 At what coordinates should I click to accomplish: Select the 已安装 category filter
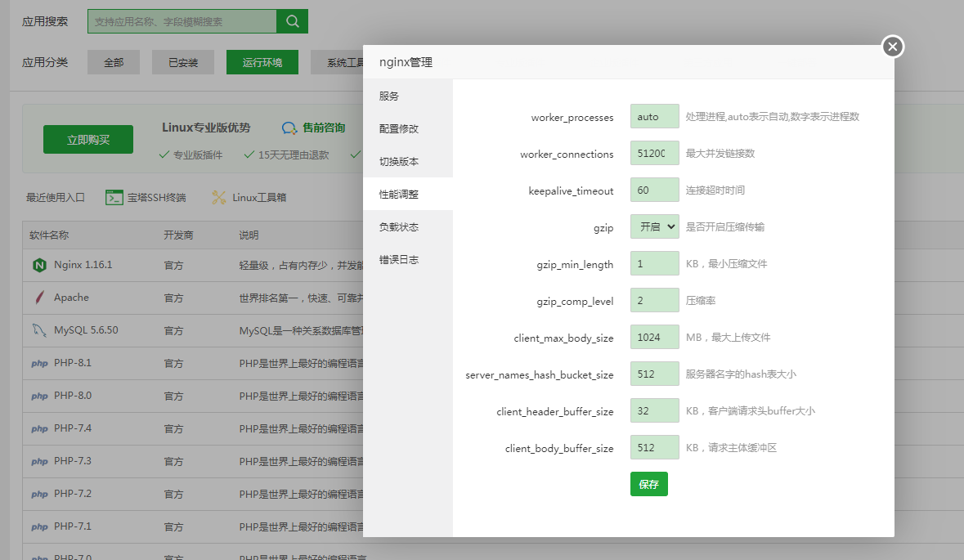point(183,62)
